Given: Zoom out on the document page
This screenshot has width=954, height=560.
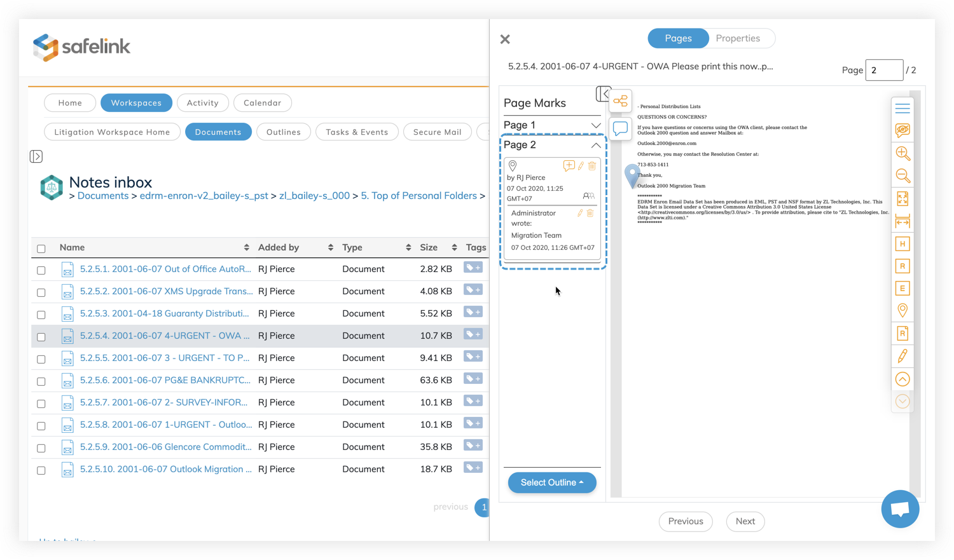Looking at the screenshot, I should tap(902, 176).
